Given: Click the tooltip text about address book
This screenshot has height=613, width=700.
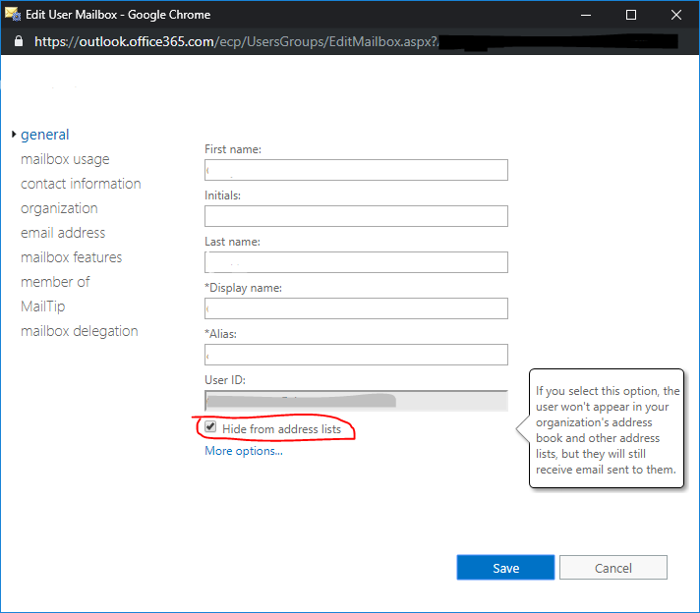Looking at the screenshot, I should [607, 430].
